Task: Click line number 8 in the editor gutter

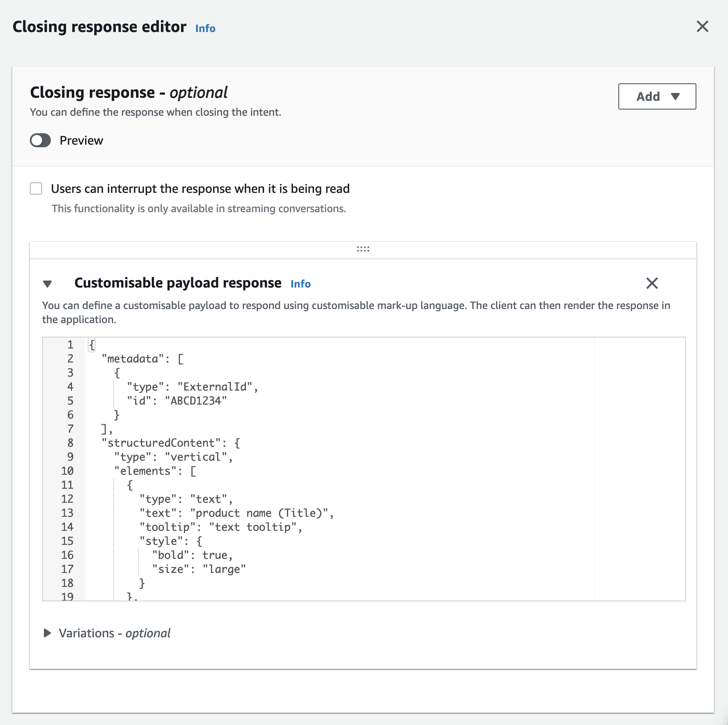Action: (x=70, y=443)
